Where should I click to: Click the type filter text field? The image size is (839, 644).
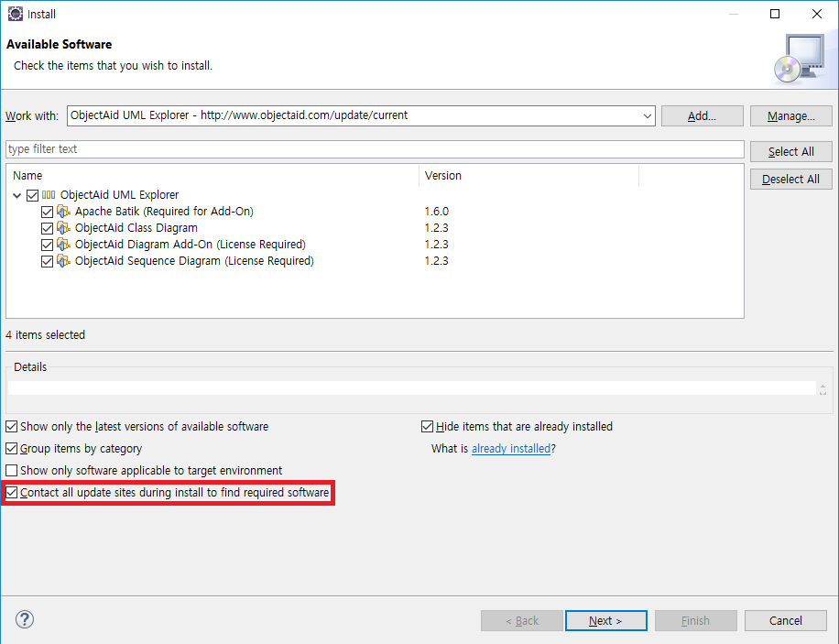[375, 149]
